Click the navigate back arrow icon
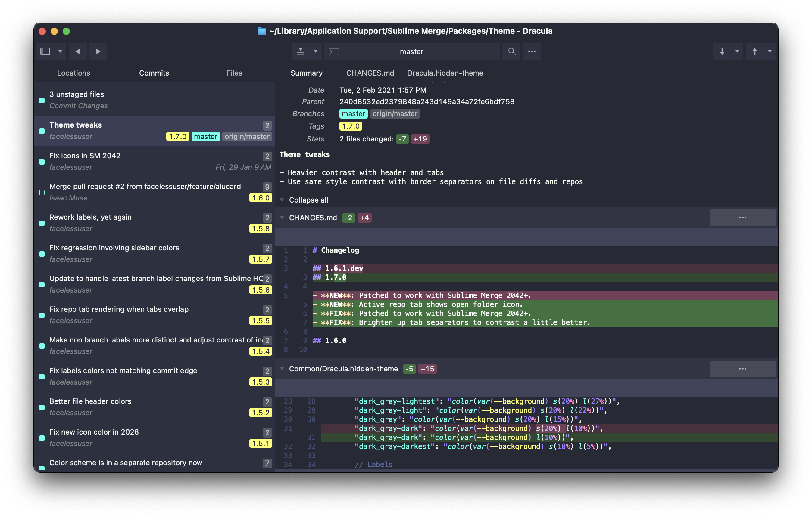812x517 pixels. coord(77,51)
